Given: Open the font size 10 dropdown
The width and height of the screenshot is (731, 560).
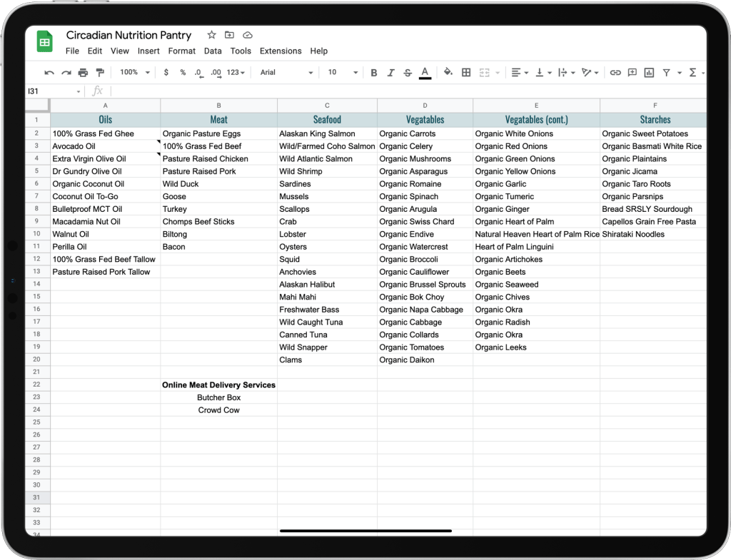Looking at the screenshot, I should (343, 73).
